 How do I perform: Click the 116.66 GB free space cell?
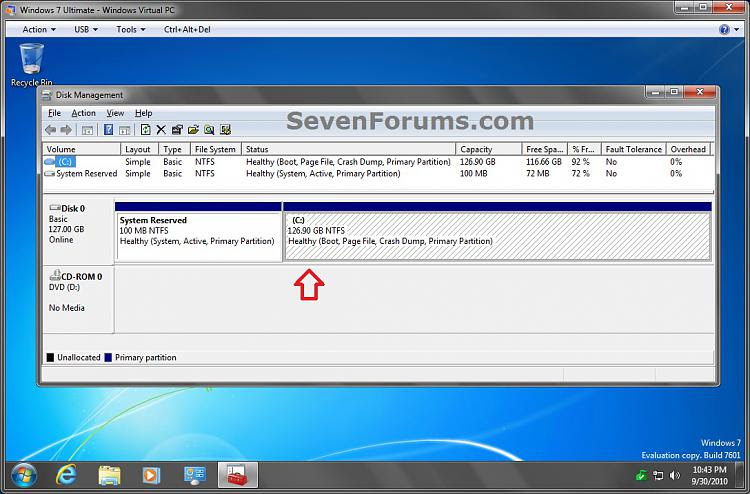(544, 162)
